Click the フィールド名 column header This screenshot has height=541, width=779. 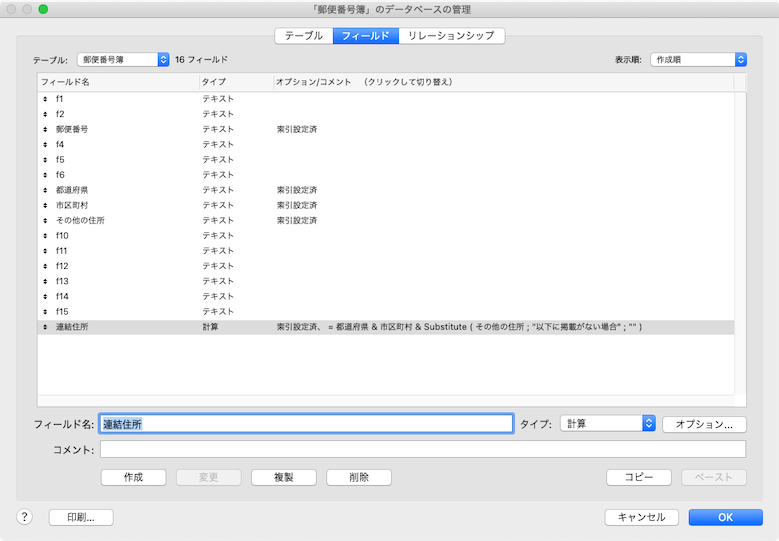pos(117,82)
